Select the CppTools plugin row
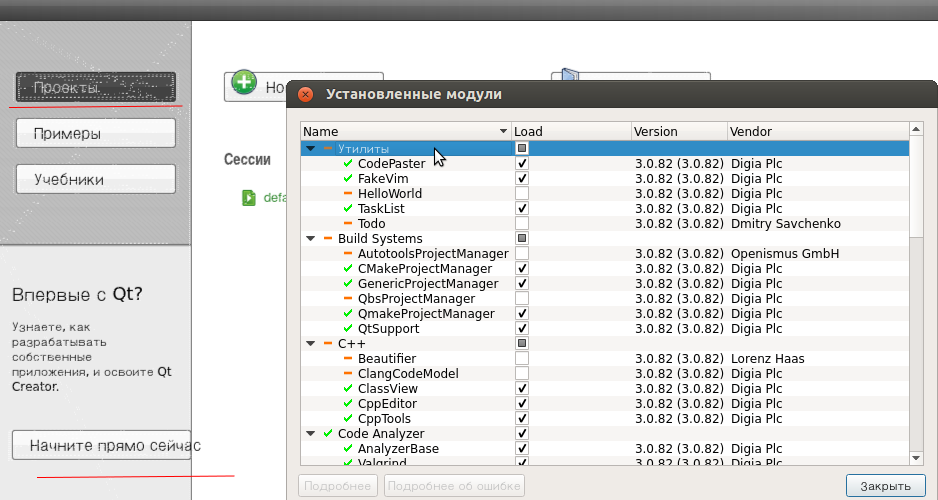The image size is (938, 500). tap(605, 419)
